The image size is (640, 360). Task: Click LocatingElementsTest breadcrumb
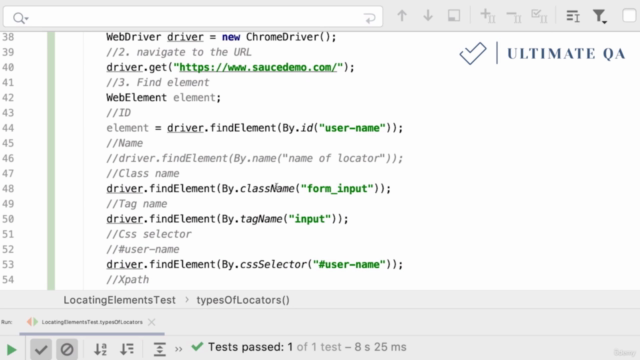tap(119, 300)
